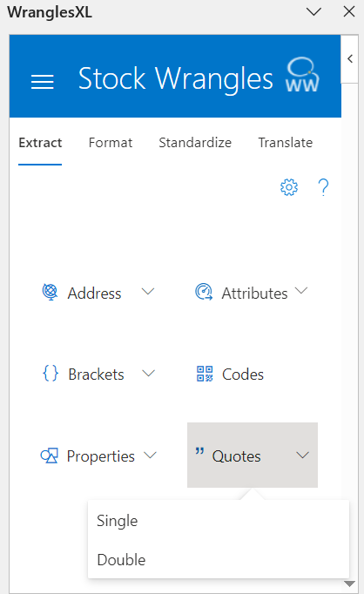Open the Translate tab
The width and height of the screenshot is (364, 594).
point(286,143)
